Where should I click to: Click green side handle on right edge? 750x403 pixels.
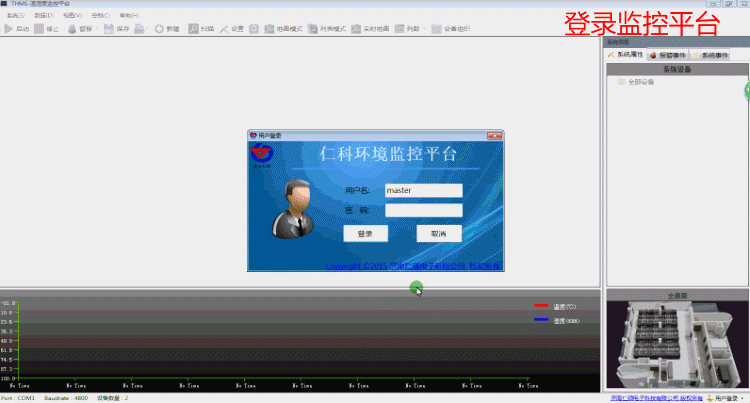[747, 90]
